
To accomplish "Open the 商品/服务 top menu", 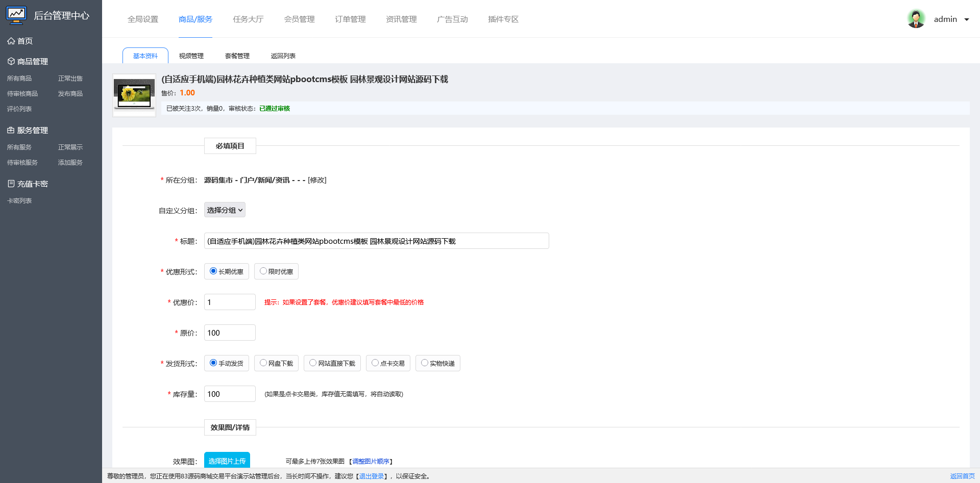I will [195, 19].
